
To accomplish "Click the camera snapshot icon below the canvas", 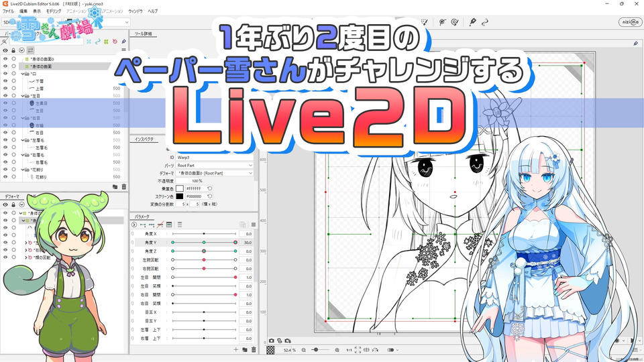I will (x=272, y=341).
